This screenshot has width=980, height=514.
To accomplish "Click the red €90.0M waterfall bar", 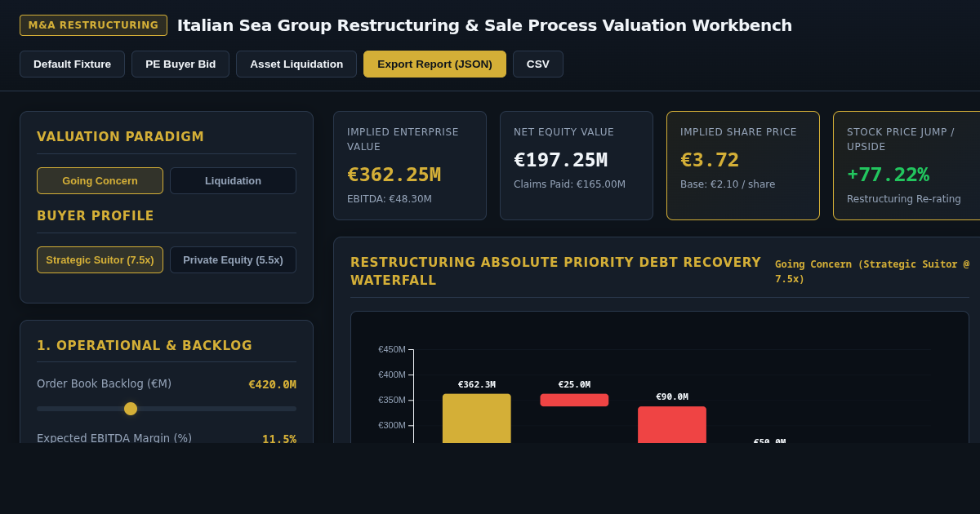I will (672, 425).
